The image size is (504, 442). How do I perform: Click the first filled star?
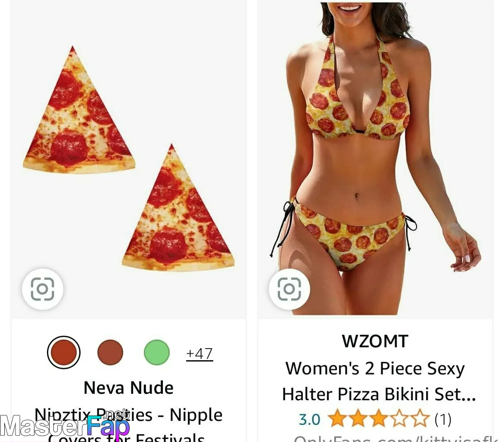pyautogui.click(x=337, y=418)
